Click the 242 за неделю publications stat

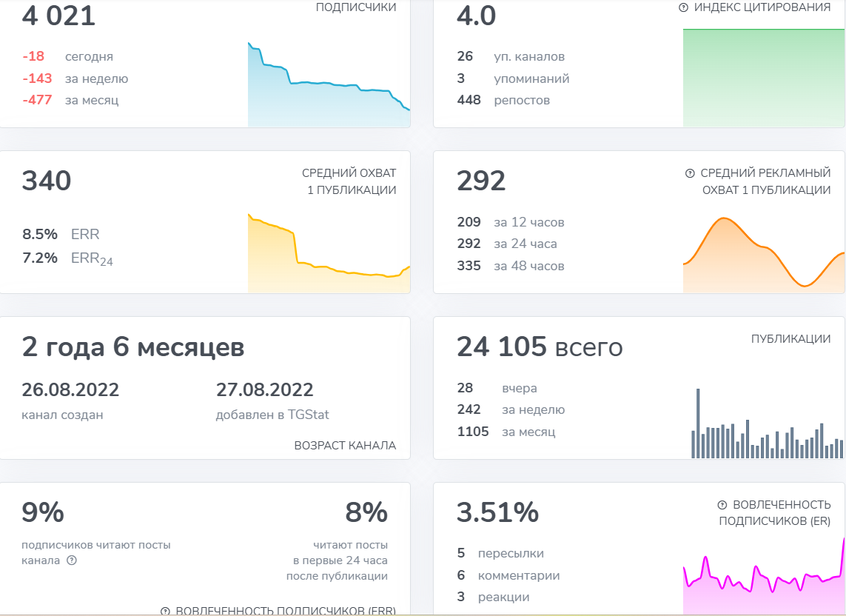tap(511, 409)
